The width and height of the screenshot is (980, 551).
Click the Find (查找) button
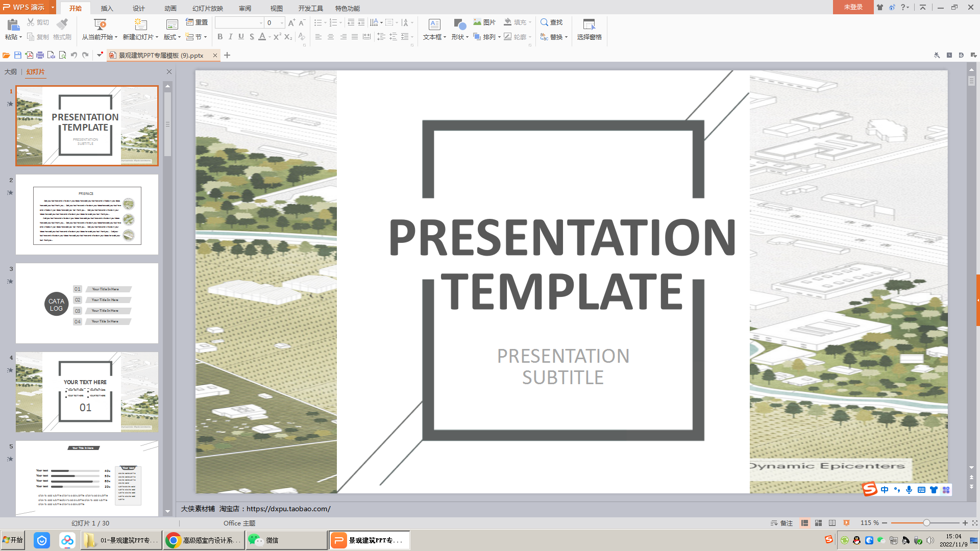click(551, 22)
